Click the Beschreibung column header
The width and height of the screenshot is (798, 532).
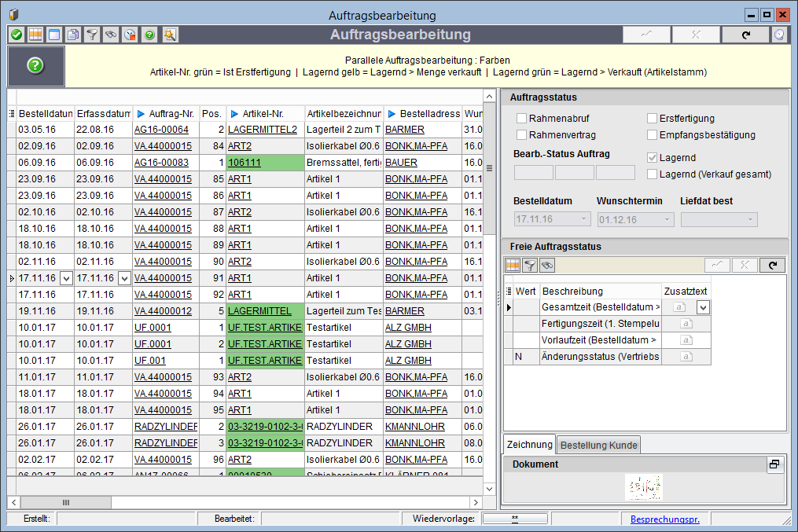601,292
